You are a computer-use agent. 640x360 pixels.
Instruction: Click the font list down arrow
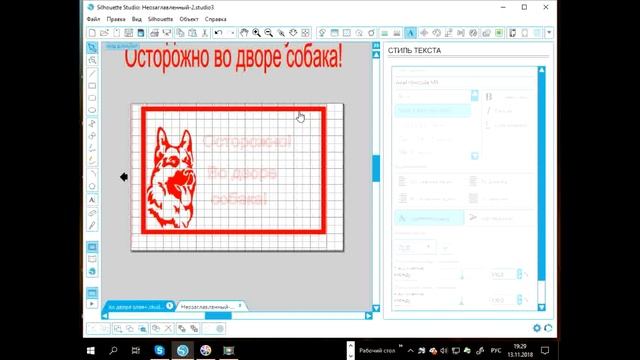click(475, 156)
